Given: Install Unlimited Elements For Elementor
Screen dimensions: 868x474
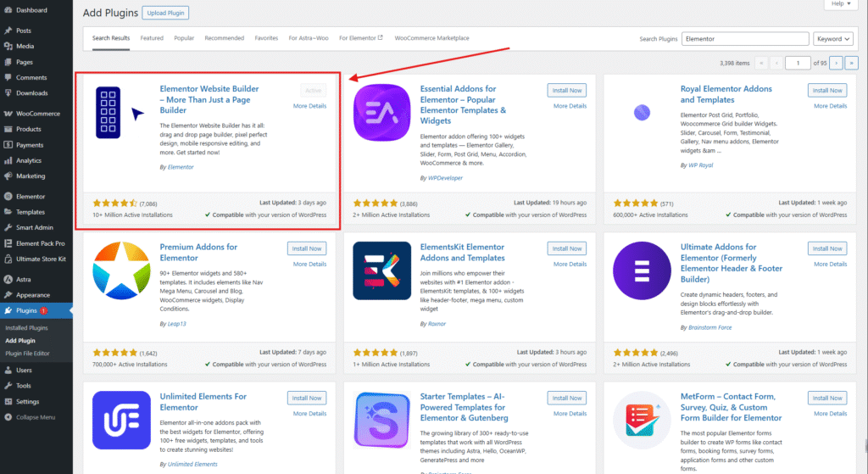Looking at the screenshot, I should (307, 399).
